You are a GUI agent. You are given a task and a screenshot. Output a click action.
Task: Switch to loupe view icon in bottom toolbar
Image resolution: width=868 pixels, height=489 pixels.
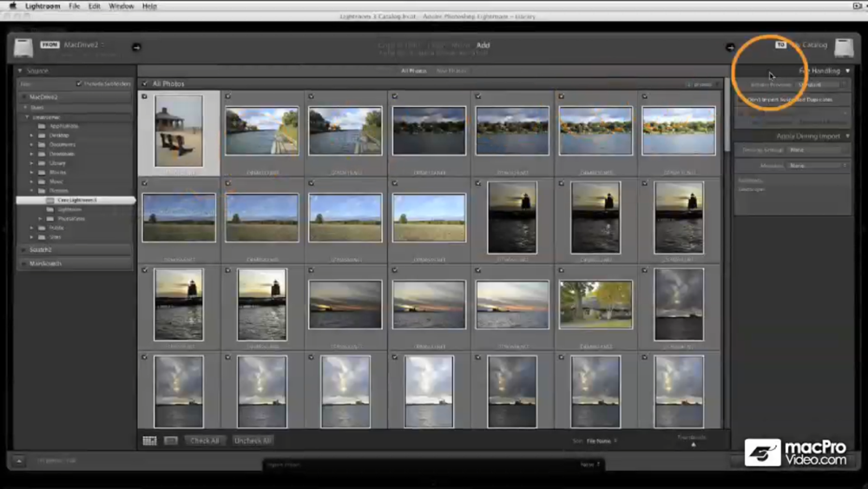pos(171,440)
